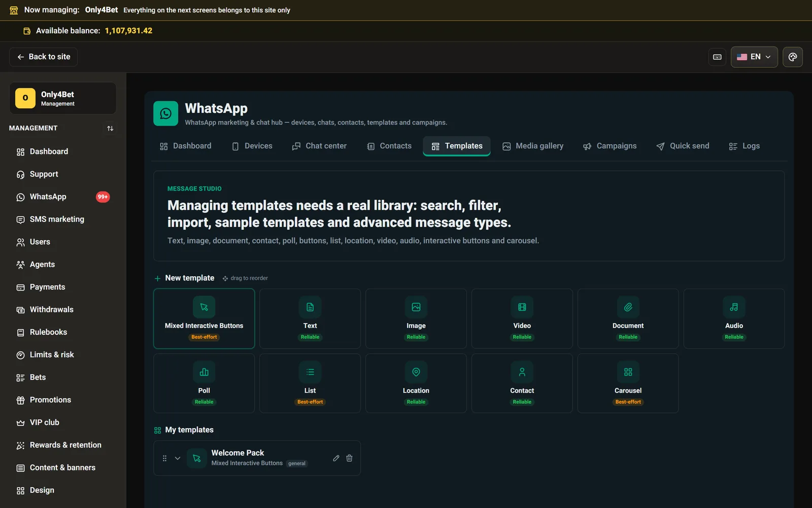This screenshot has width=812, height=508.
Task: Open Promotions sidebar item
Action: [63, 400]
